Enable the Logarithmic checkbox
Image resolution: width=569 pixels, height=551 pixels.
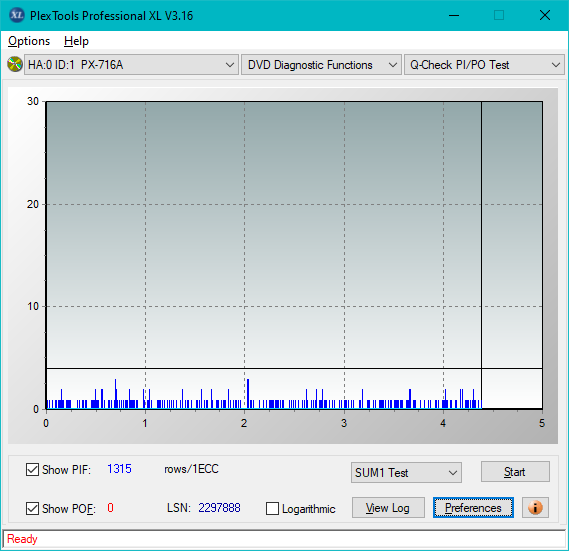(x=272, y=509)
